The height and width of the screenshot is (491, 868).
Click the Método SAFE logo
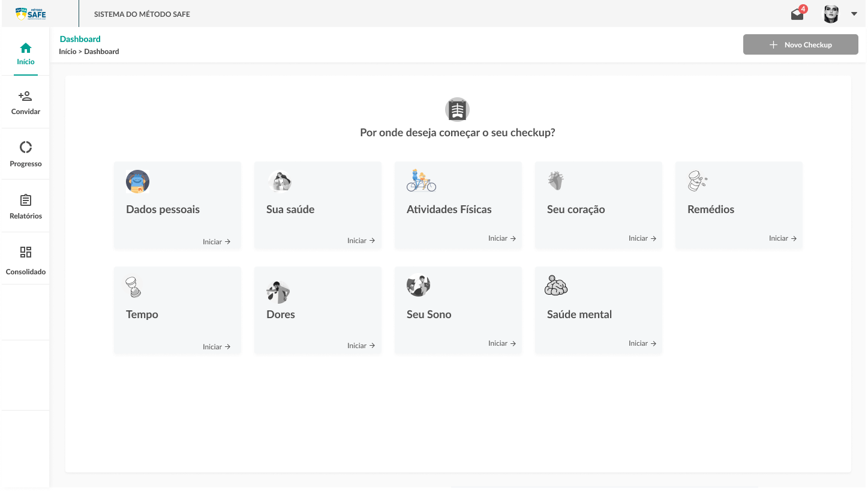coord(31,13)
